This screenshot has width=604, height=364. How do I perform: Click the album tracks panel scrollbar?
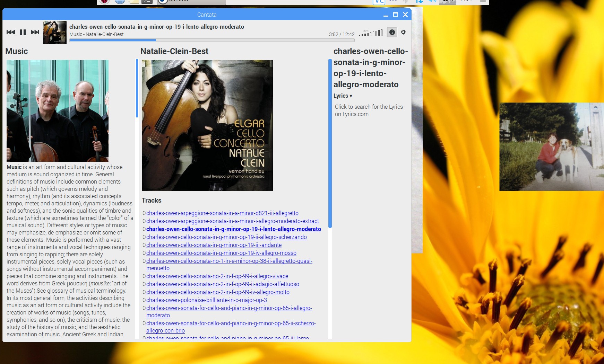point(330,143)
